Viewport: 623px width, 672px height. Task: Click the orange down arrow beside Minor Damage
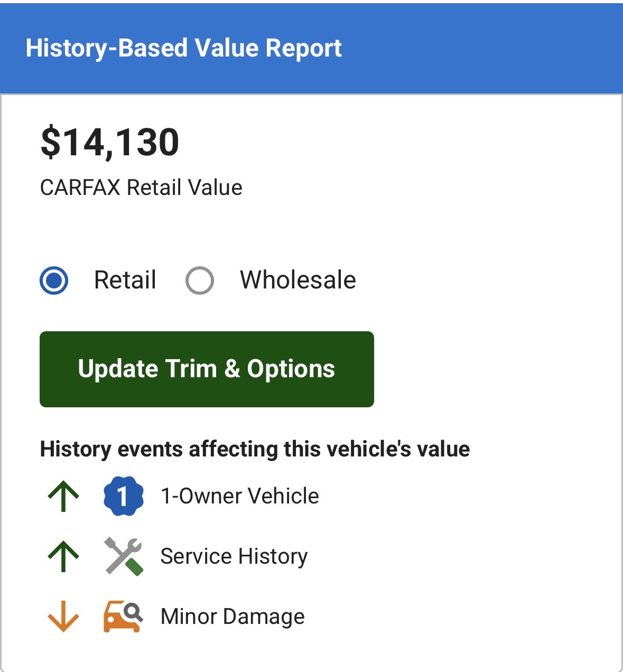pos(63,617)
